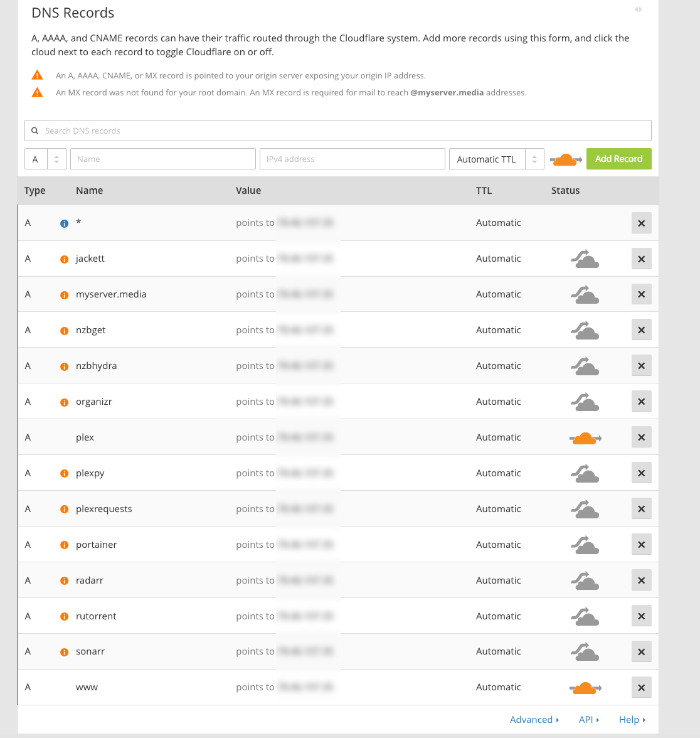700x738 pixels.
Task: Click the IPv4 address input field
Action: (x=353, y=159)
